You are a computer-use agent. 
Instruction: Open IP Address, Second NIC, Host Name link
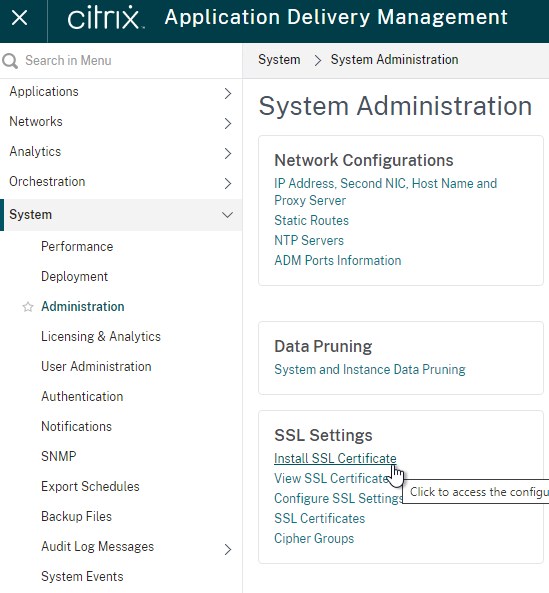pyautogui.click(x=386, y=192)
